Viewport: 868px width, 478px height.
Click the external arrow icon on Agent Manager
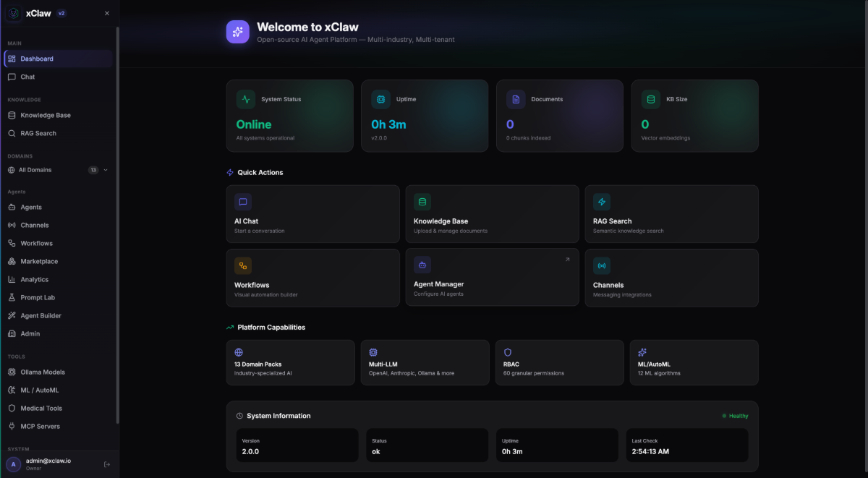(567, 260)
